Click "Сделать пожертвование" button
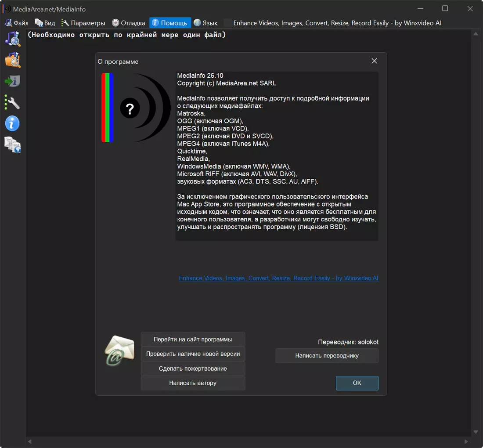The image size is (483, 448). pyautogui.click(x=193, y=369)
